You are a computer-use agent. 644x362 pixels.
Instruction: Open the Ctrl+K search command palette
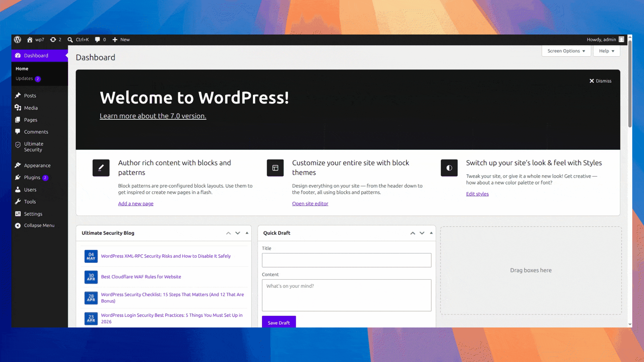pos(78,40)
